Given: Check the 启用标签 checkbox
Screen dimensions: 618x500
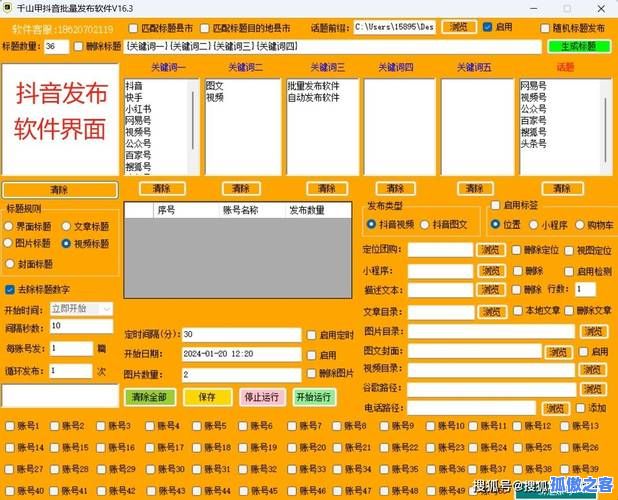Looking at the screenshot, I should coord(495,205).
